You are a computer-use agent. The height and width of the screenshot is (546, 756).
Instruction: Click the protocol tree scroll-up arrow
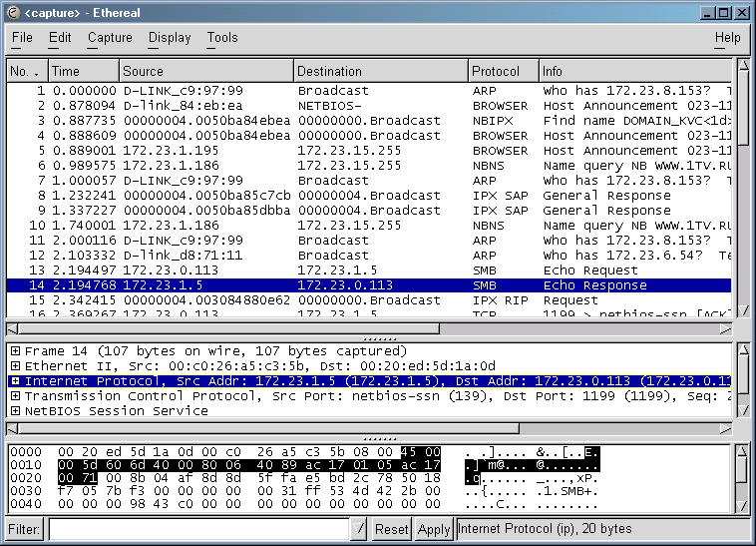[x=743, y=349]
